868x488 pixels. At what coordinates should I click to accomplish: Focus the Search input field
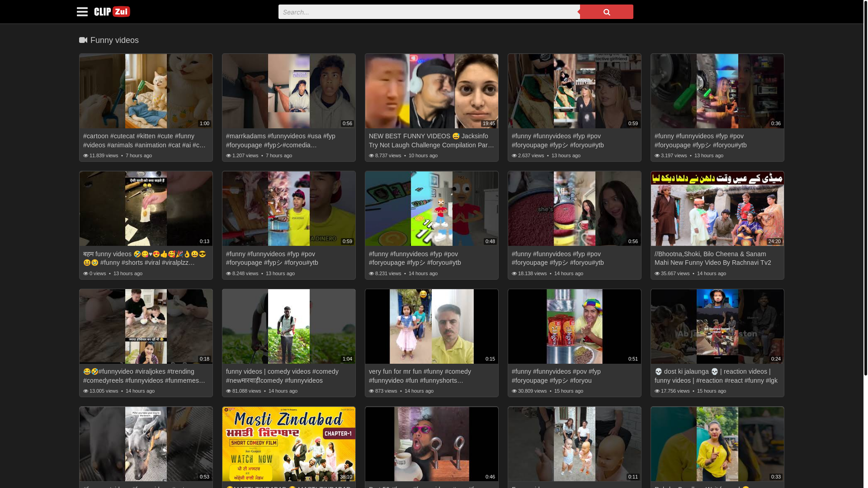429,12
